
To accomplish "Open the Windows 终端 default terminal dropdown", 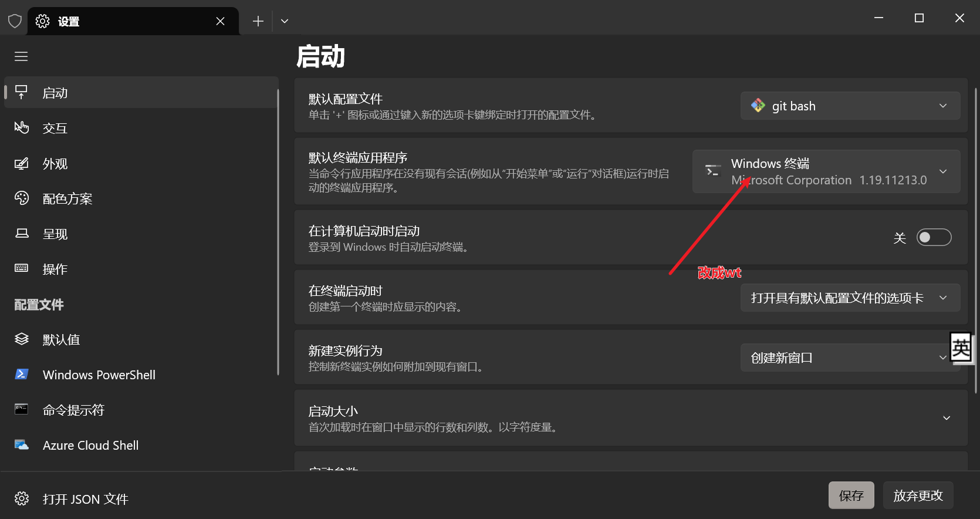I will 826,171.
